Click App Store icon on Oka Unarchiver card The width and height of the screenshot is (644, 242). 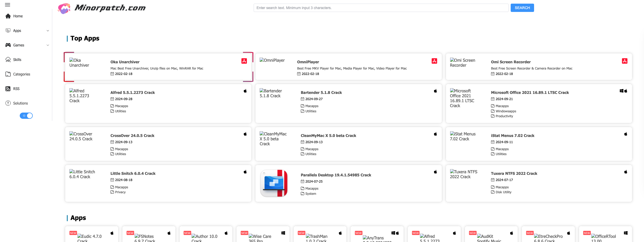point(244,61)
